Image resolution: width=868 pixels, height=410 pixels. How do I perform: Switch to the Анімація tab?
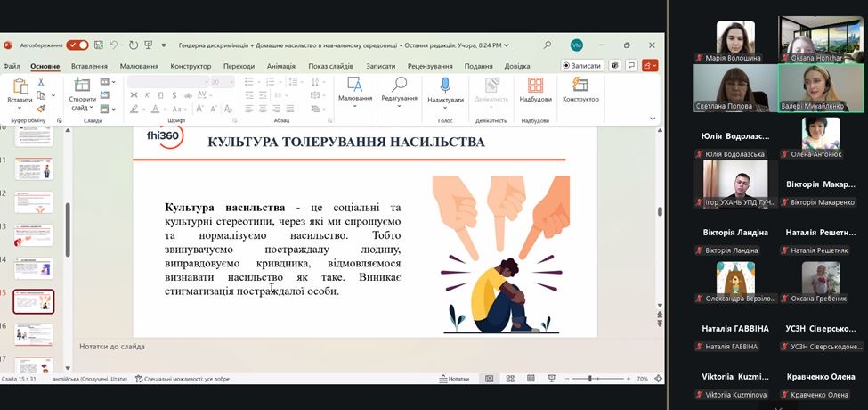(280, 66)
